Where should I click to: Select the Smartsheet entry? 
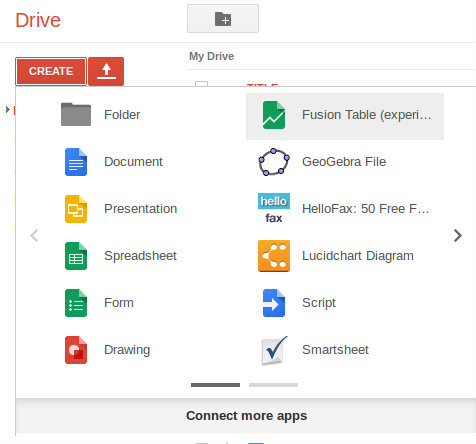[x=345, y=350]
